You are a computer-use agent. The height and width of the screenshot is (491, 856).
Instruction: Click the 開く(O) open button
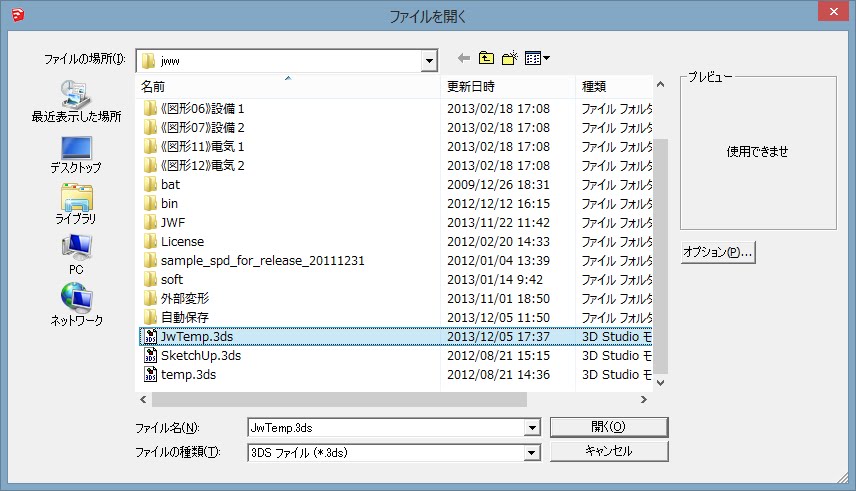(609, 427)
